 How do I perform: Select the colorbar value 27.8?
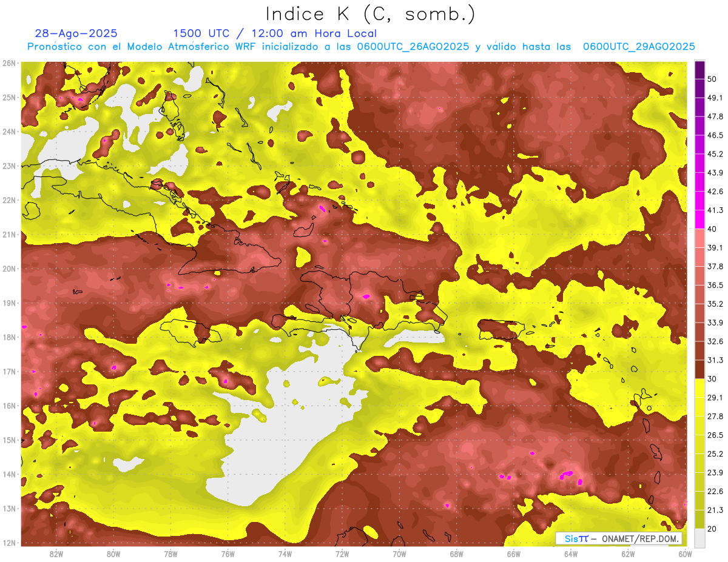(x=715, y=417)
